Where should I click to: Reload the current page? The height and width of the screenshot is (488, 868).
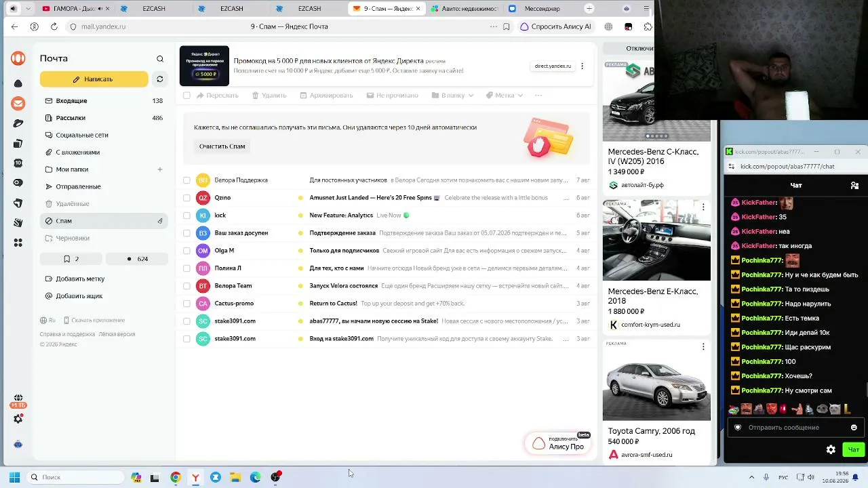click(54, 26)
